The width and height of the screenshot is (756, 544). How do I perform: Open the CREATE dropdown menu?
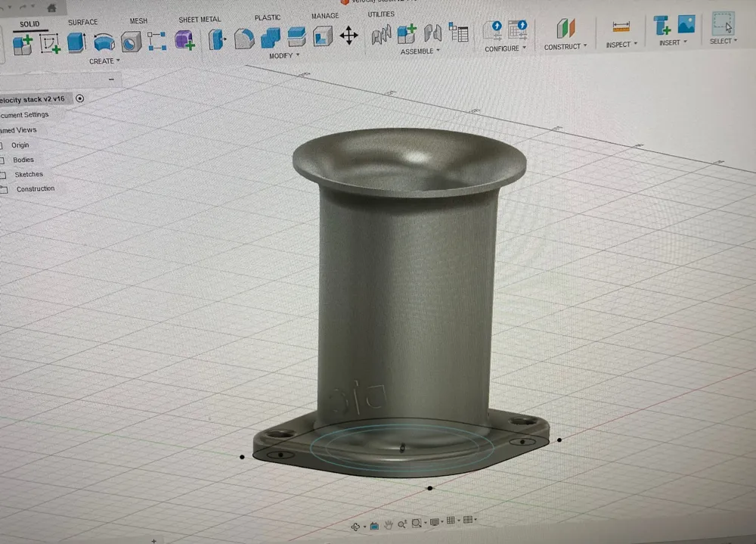104,61
